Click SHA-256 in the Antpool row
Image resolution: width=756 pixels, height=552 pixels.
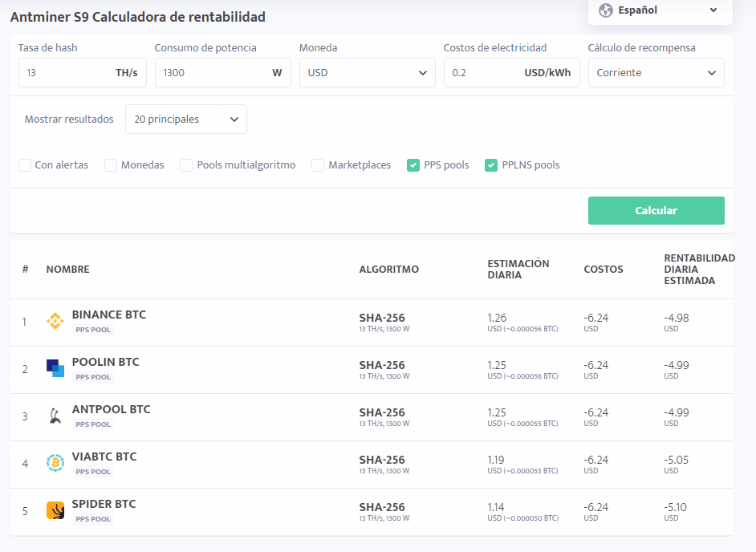[x=382, y=412]
